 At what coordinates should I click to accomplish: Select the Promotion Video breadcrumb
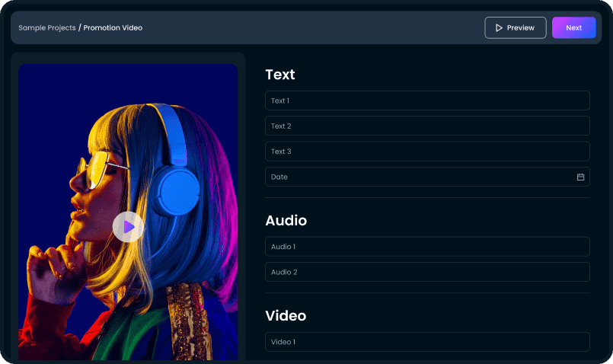pos(113,27)
